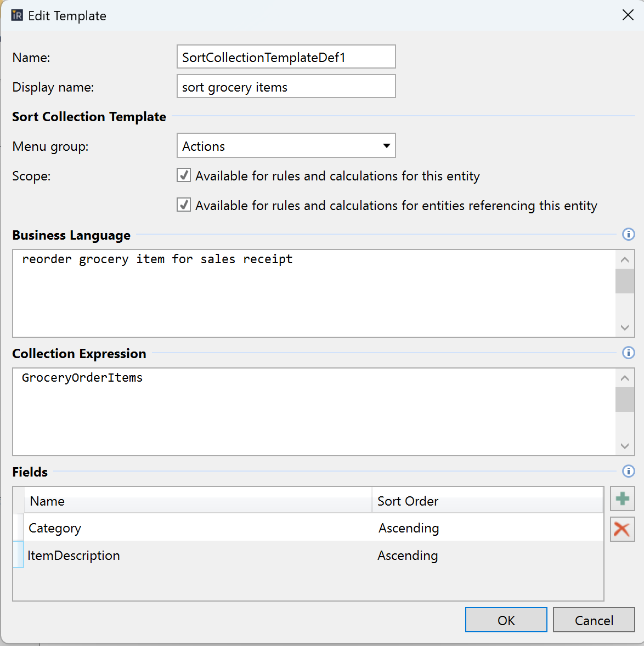The width and height of the screenshot is (644, 646).
Task: Click the green plus add field icon
Action: click(622, 499)
